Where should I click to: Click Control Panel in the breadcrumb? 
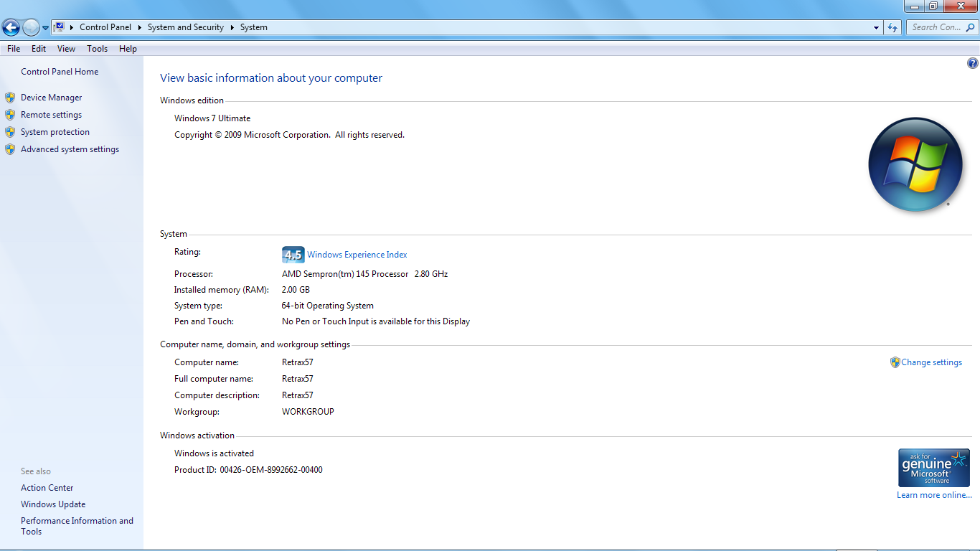[x=105, y=27]
